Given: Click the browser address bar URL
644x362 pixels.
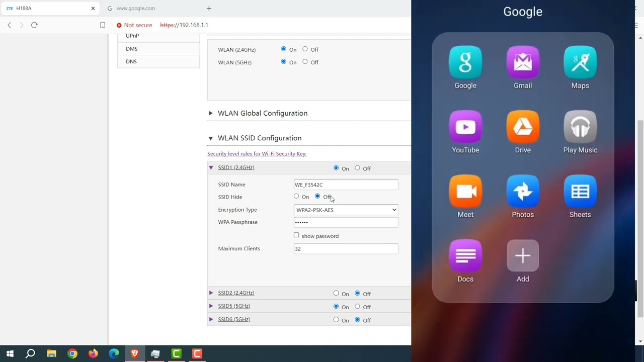Looking at the screenshot, I should click(x=184, y=25).
